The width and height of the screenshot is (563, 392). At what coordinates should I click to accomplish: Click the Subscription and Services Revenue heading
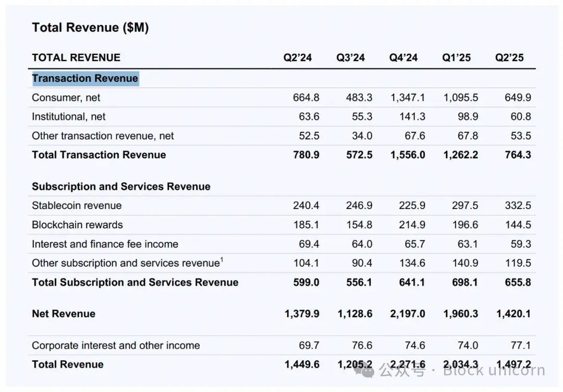[x=121, y=187]
